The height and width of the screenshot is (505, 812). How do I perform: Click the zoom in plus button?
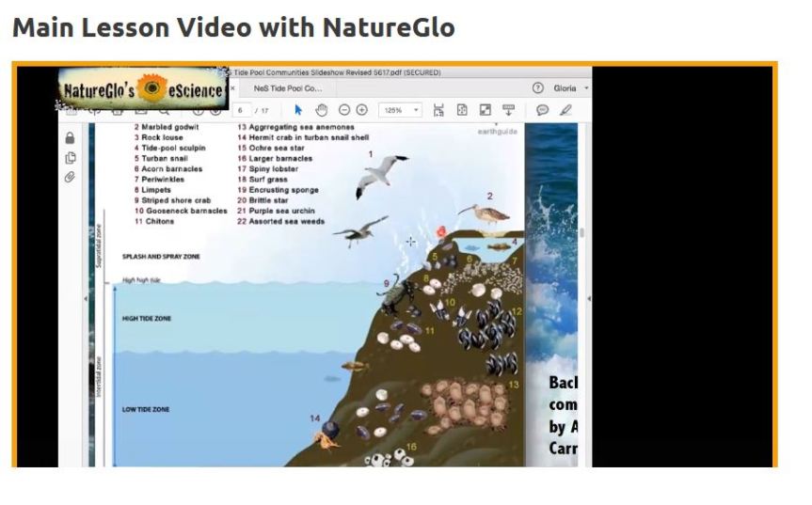pyautogui.click(x=362, y=110)
